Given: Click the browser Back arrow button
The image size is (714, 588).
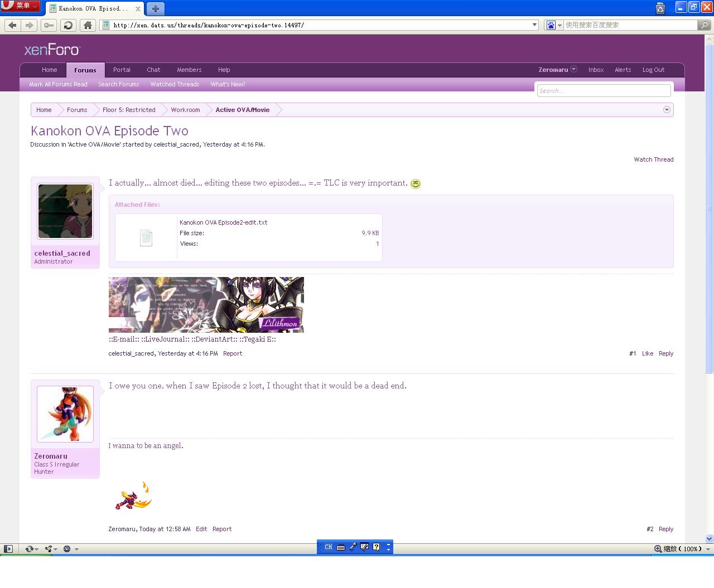Looking at the screenshot, I should (x=12, y=25).
